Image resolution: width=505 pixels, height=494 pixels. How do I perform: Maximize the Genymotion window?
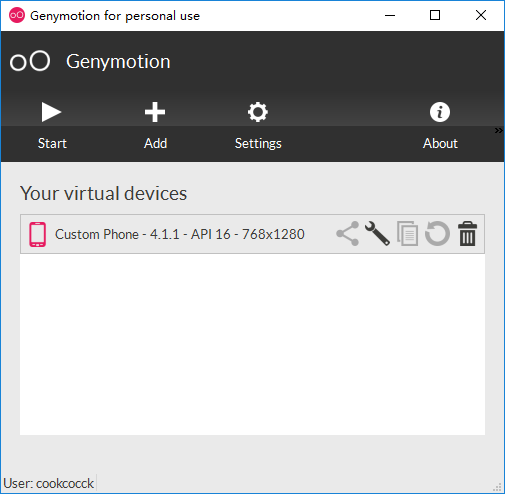tap(435, 15)
